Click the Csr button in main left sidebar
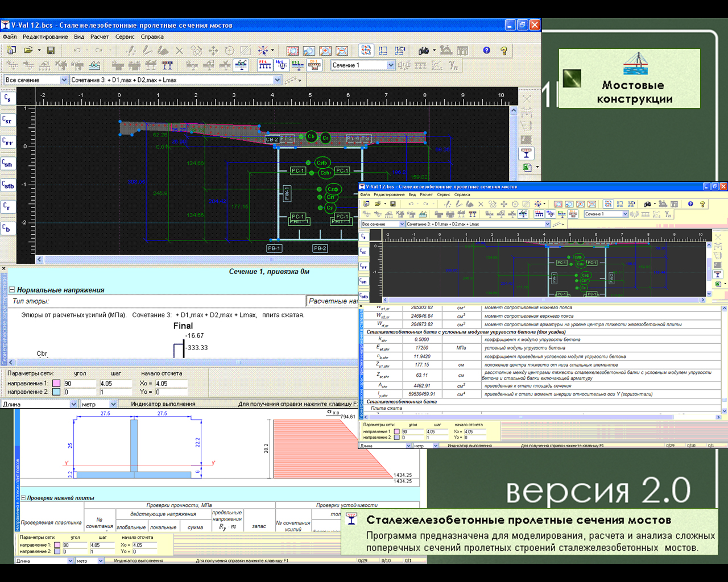 [x=7, y=120]
